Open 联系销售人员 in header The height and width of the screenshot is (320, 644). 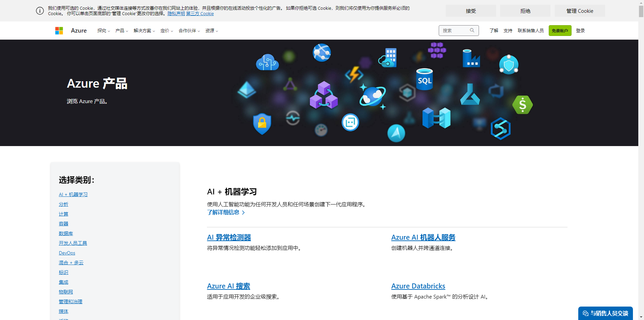click(x=531, y=31)
